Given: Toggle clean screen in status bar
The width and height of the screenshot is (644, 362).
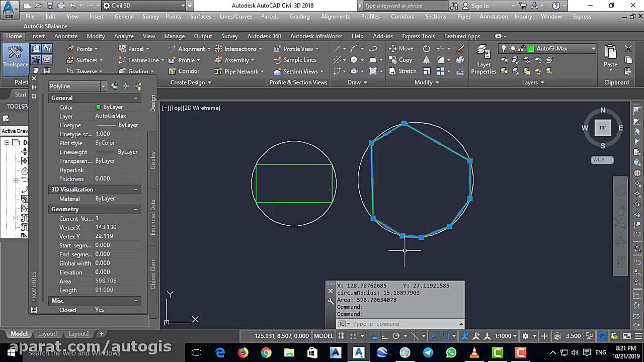Looking at the screenshot, I should click(627, 336).
